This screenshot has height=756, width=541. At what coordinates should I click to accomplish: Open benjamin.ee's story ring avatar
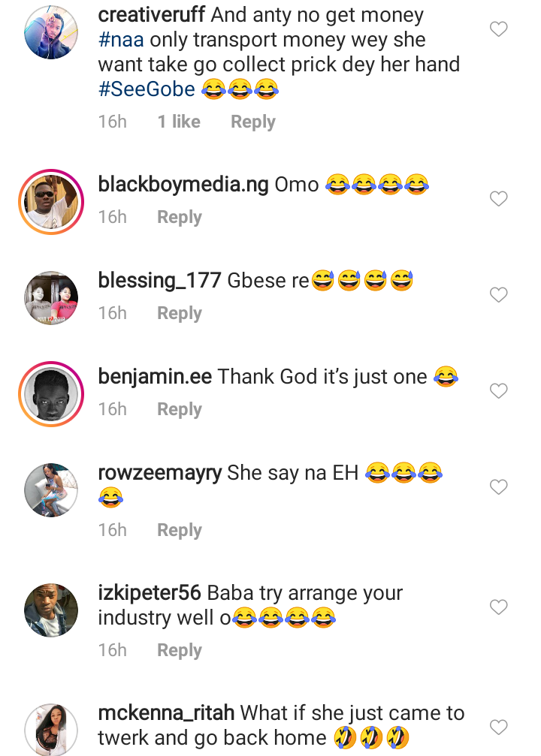(51, 394)
